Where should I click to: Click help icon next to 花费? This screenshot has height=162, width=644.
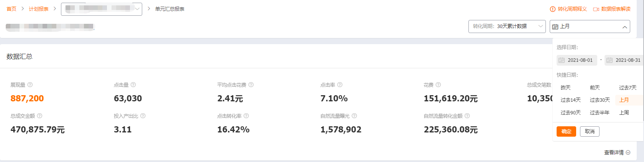pos(438,85)
